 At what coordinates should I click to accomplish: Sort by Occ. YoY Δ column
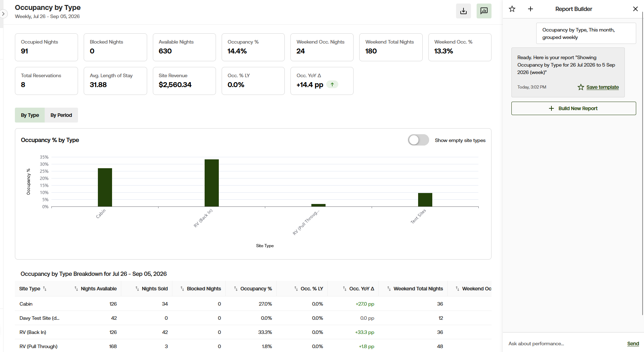[x=359, y=289]
